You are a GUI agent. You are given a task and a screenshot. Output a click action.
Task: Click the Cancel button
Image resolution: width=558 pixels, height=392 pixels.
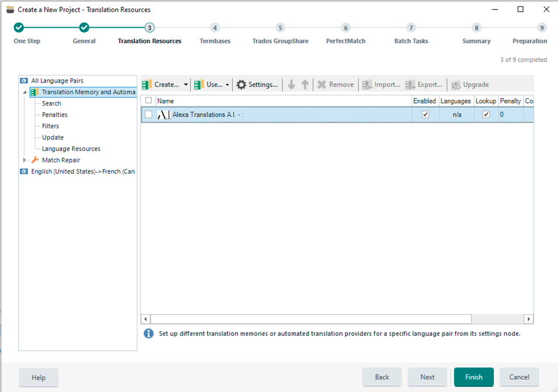click(519, 377)
